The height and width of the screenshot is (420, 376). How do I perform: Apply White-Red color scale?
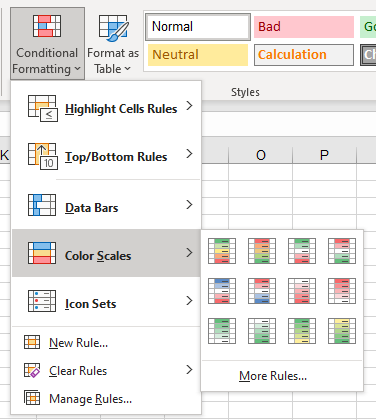302,291
